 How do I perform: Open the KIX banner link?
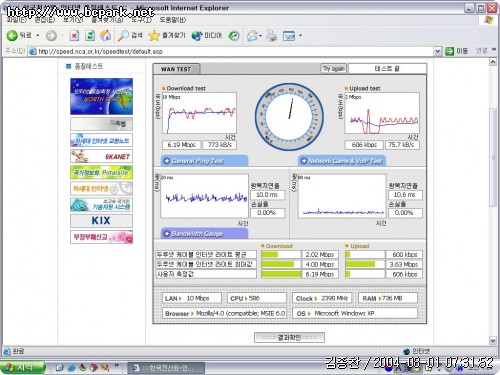pyautogui.click(x=101, y=221)
